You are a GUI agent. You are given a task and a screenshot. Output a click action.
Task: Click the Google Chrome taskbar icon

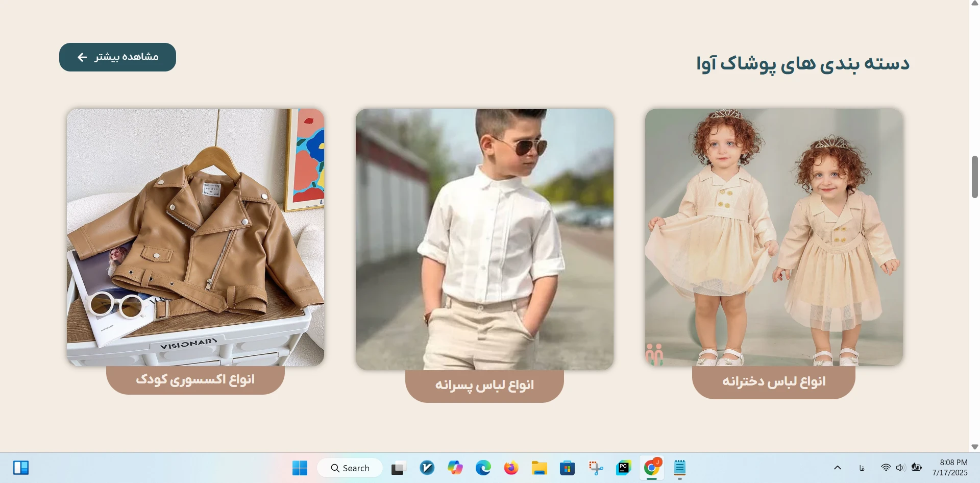tap(651, 468)
